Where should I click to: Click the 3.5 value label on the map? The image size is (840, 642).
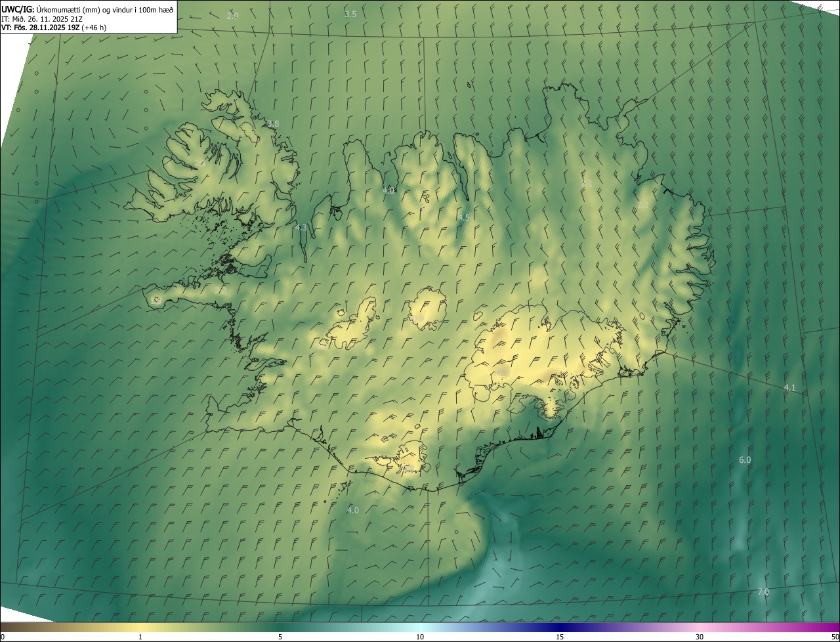click(350, 14)
